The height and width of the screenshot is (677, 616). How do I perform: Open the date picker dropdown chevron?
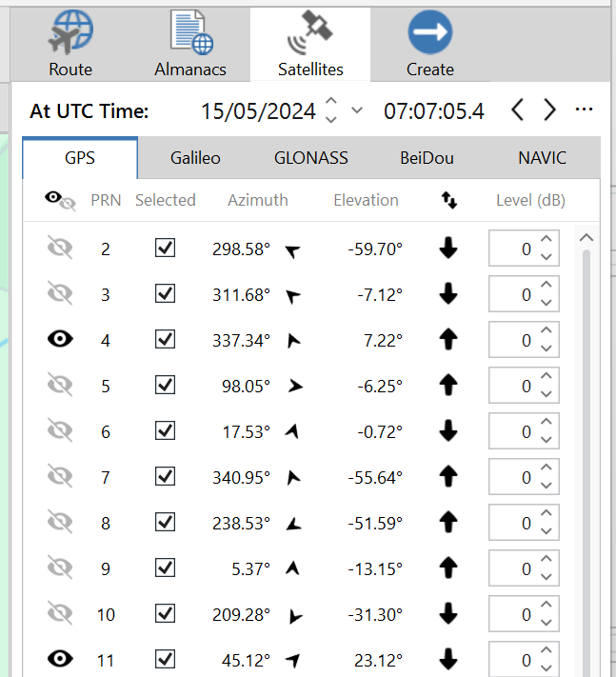(x=357, y=110)
